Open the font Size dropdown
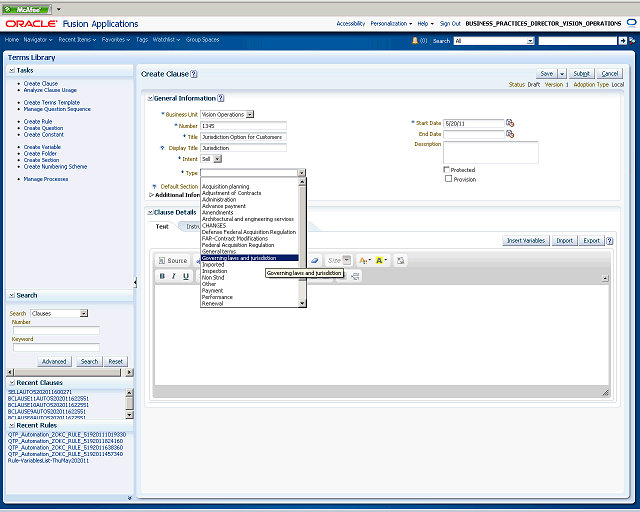Viewport: 640px width, 512px height. pos(347,260)
